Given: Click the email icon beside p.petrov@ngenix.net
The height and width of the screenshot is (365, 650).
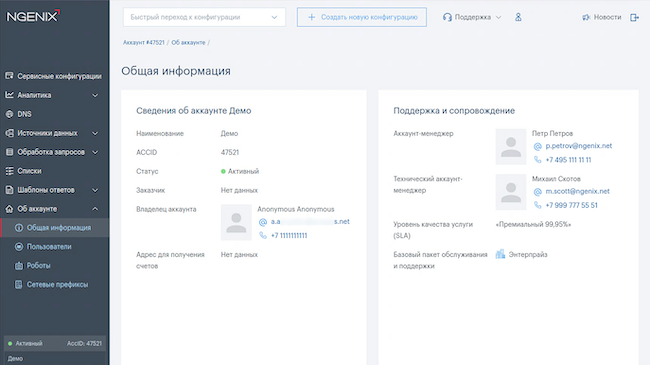Looking at the screenshot, I should click(538, 146).
